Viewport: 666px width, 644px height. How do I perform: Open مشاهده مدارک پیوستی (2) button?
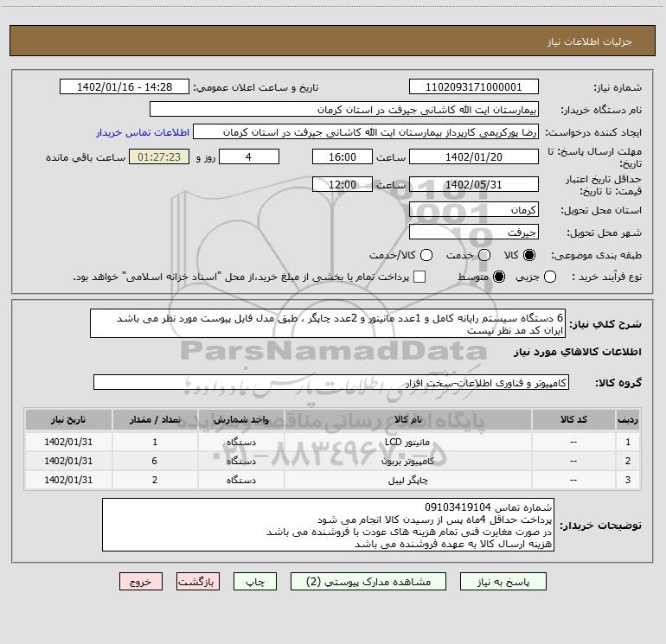(x=368, y=582)
